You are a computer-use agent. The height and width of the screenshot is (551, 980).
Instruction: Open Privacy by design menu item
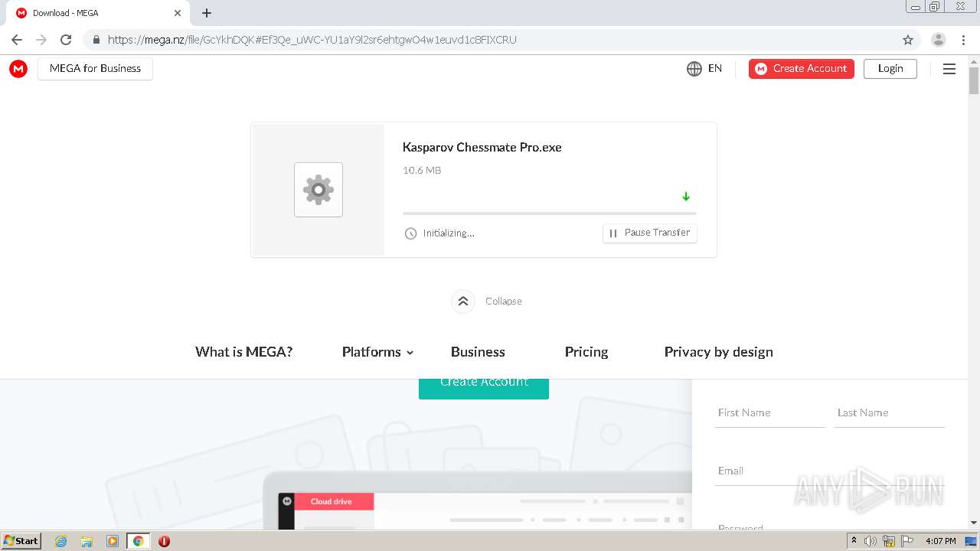coord(719,352)
